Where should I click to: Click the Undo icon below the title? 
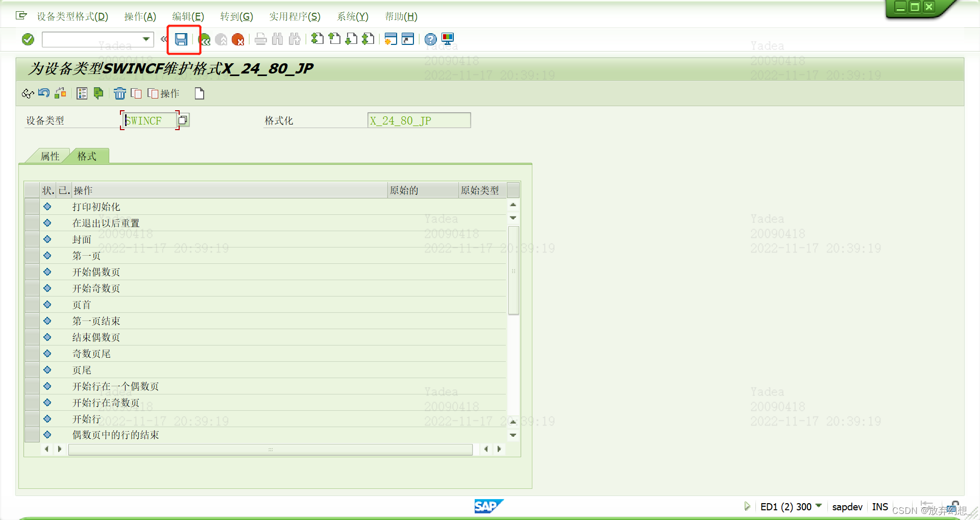(44, 93)
